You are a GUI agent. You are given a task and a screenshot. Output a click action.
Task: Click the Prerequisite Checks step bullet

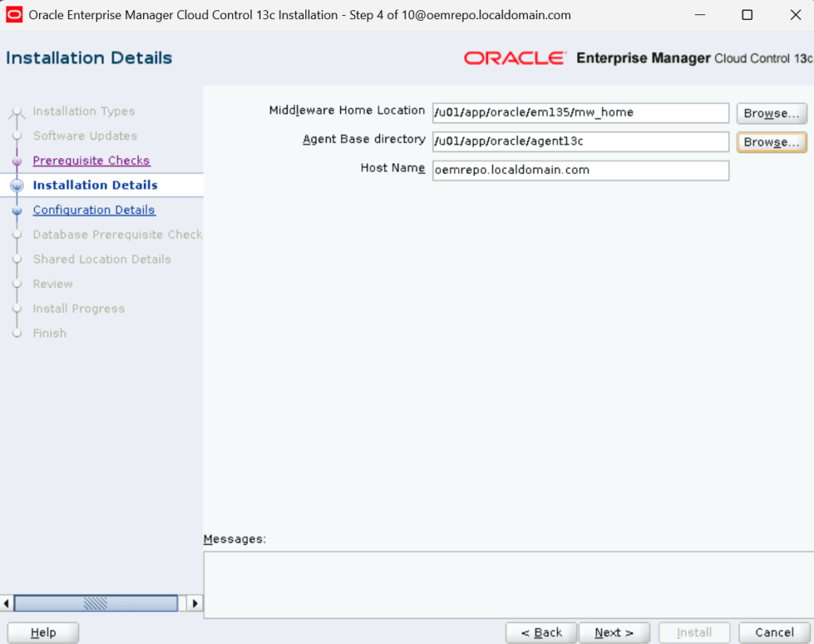coord(17,161)
